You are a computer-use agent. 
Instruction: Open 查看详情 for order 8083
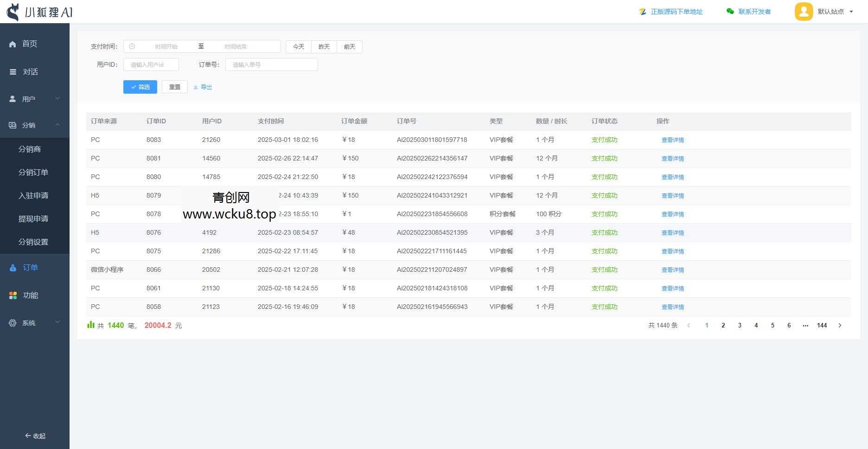[x=673, y=140]
